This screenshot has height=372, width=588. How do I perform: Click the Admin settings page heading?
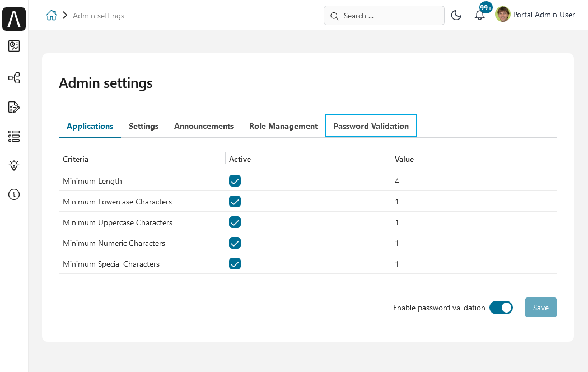pos(106,83)
